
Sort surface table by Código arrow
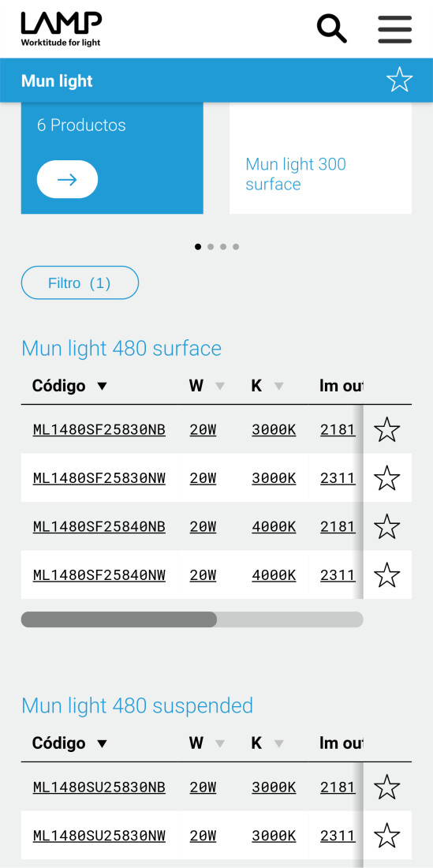pyautogui.click(x=102, y=387)
